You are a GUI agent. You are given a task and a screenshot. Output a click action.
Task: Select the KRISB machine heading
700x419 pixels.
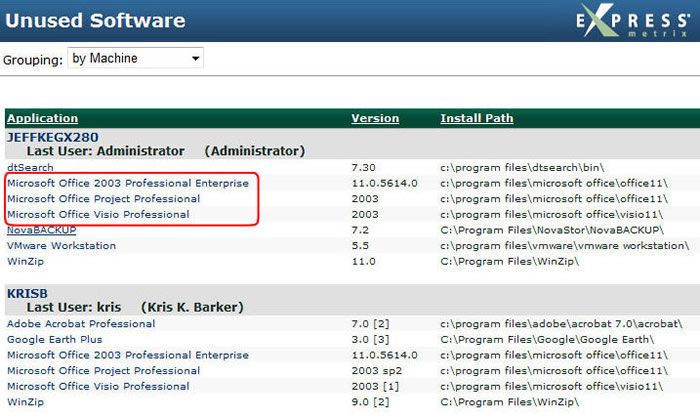[x=27, y=293]
